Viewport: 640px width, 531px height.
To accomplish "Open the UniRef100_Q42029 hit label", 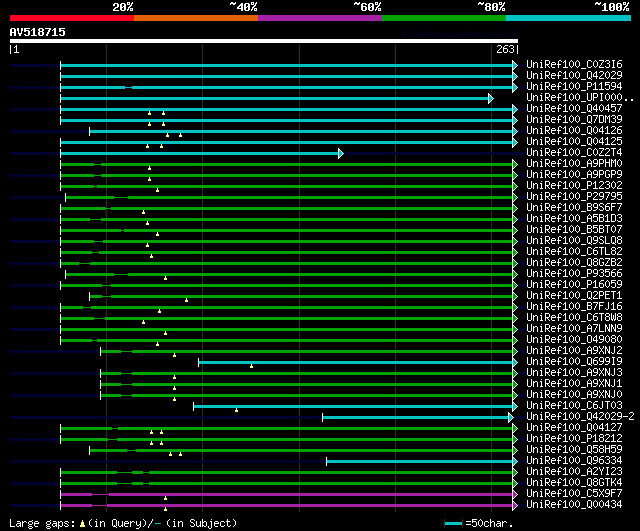I will 574,76.
